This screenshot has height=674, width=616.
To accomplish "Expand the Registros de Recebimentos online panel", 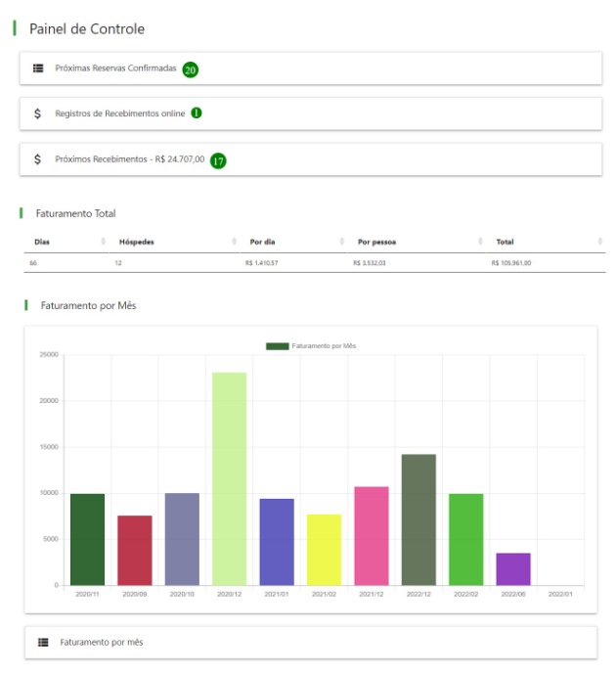I will point(119,113).
